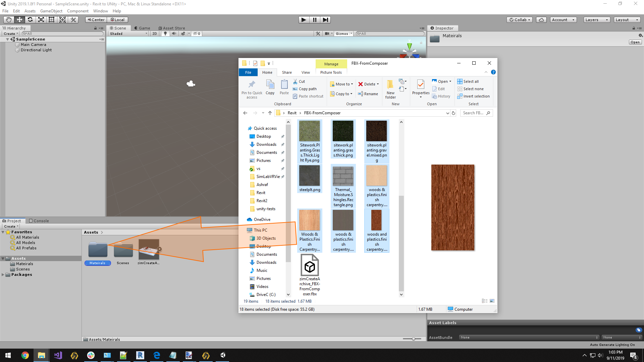Open the Layers dropdown
Image resolution: width=644 pixels, height=362 pixels.
[597, 20]
